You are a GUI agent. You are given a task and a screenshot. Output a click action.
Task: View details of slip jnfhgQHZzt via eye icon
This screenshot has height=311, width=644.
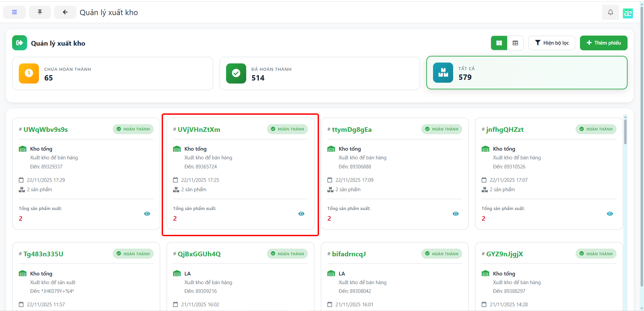pos(610,214)
